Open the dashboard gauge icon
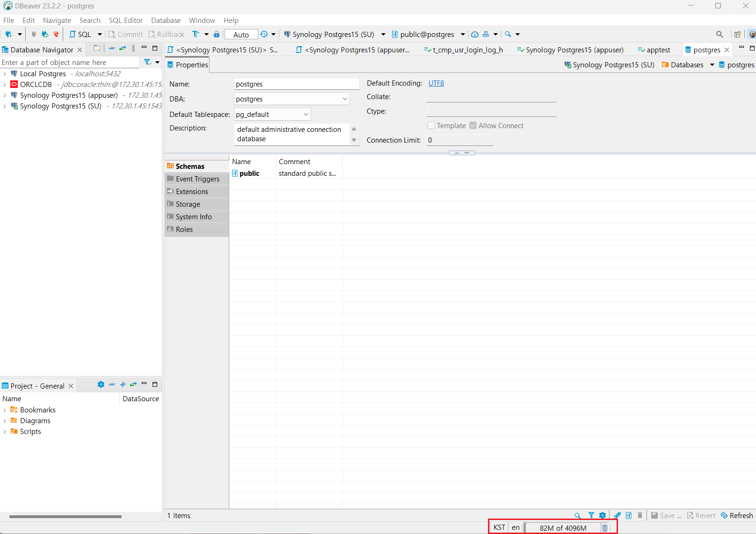Screen dimensions: 756x534 tap(475, 34)
